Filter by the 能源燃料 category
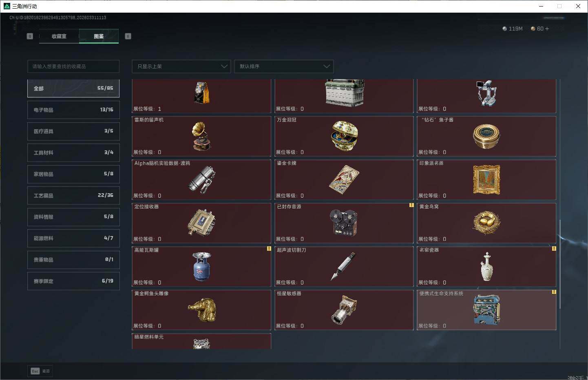Screen dimensions: 588x380 pyautogui.click(x=73, y=239)
